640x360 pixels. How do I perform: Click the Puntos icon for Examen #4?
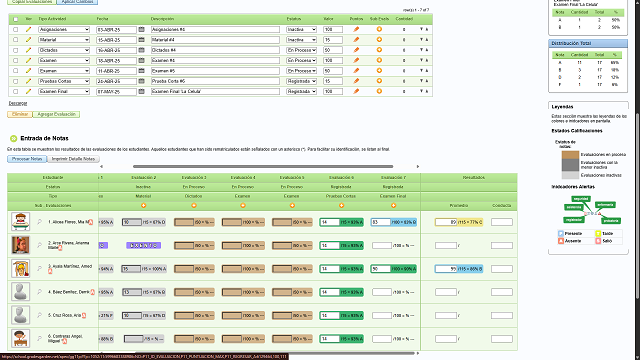356,60
